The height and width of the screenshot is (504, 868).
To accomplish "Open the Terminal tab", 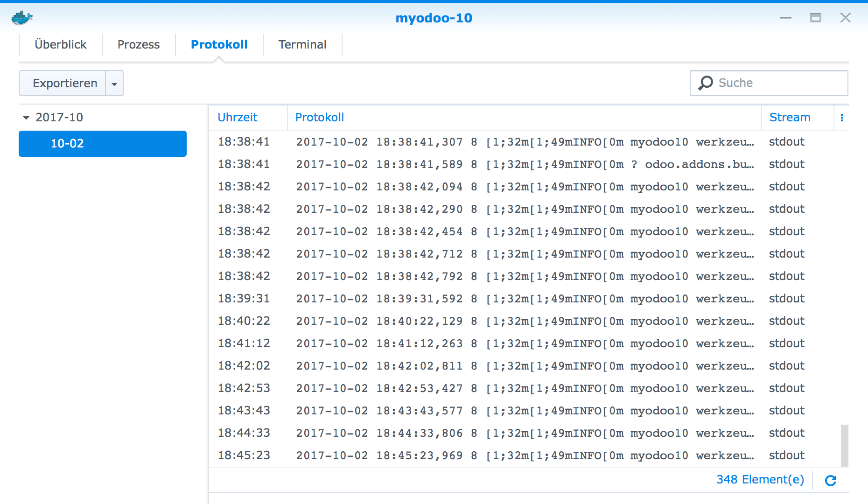I will tap(302, 44).
